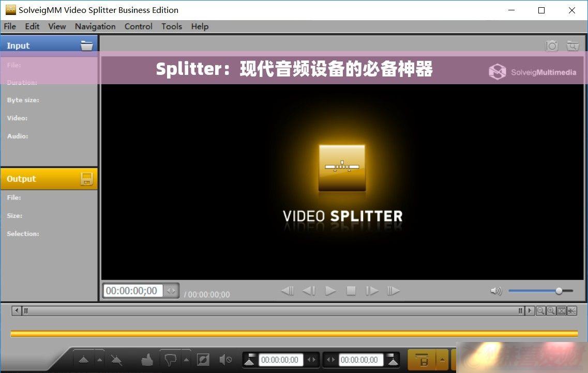588x373 pixels.
Task: Click the right marker time field
Action: click(361, 360)
